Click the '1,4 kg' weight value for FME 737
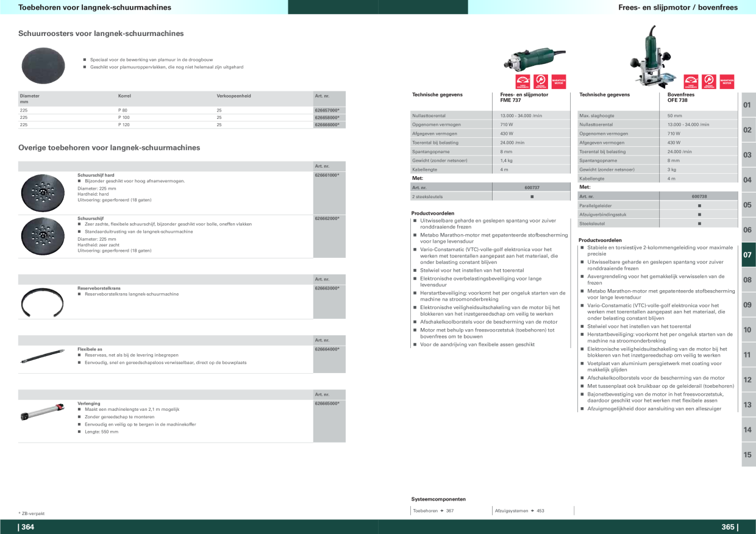The image size is (756, 534). point(507,160)
